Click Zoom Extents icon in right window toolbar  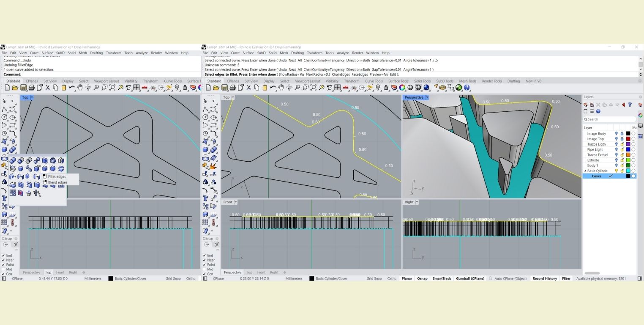[314, 88]
